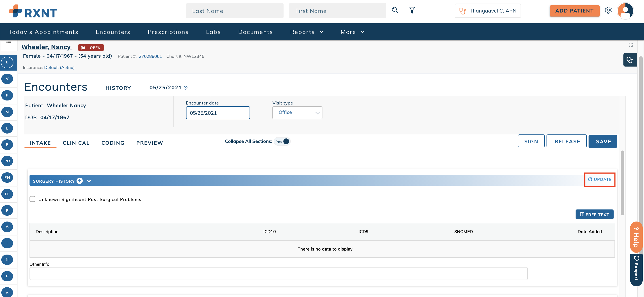Click the SNOMED column header
The height and width of the screenshot is (297, 644).
pos(463,231)
